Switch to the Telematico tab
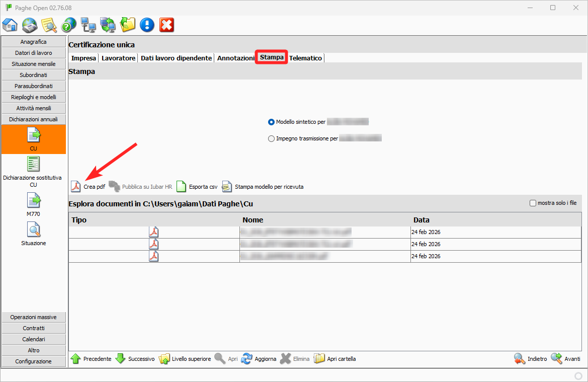 pos(305,58)
